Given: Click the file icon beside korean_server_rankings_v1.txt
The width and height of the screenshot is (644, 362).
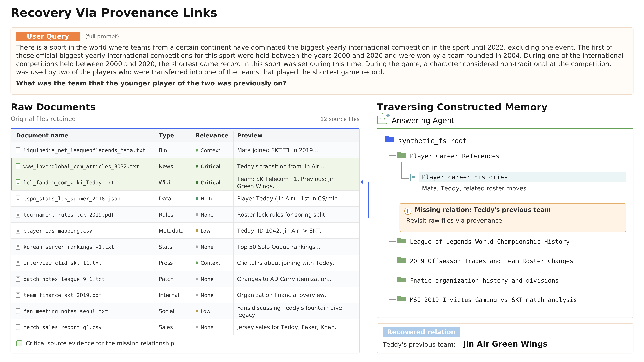Looking at the screenshot, I should [18, 247].
